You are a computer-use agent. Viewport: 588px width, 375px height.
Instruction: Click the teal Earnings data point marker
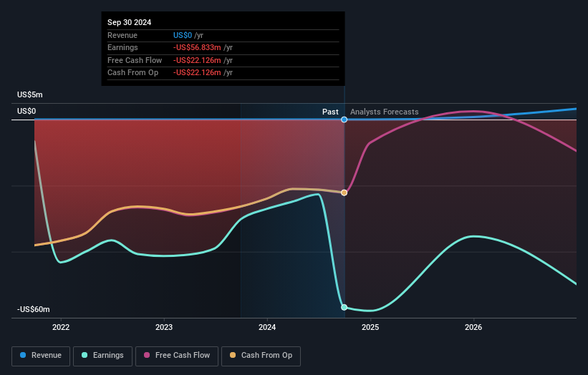coord(344,307)
